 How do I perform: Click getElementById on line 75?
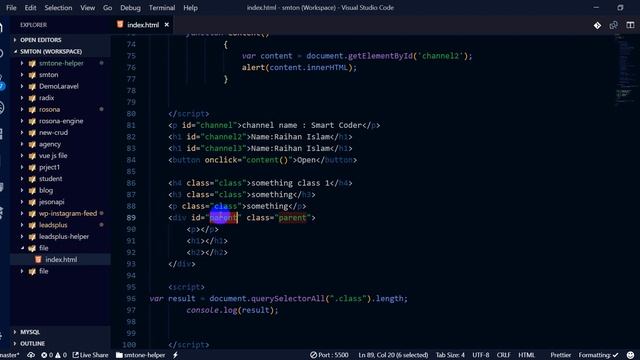(380, 56)
